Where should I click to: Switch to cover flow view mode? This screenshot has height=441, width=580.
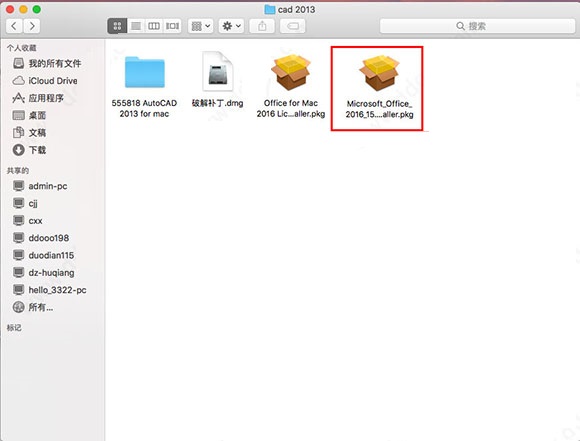[172, 26]
